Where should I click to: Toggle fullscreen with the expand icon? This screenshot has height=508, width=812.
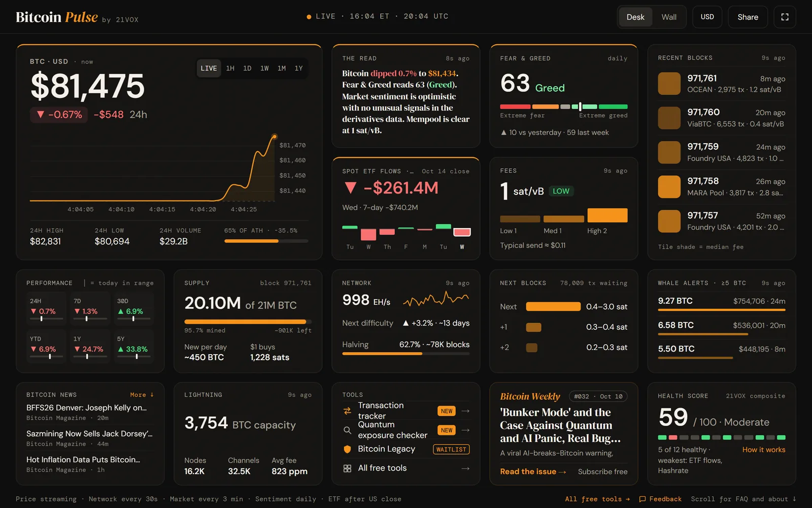pyautogui.click(x=785, y=17)
